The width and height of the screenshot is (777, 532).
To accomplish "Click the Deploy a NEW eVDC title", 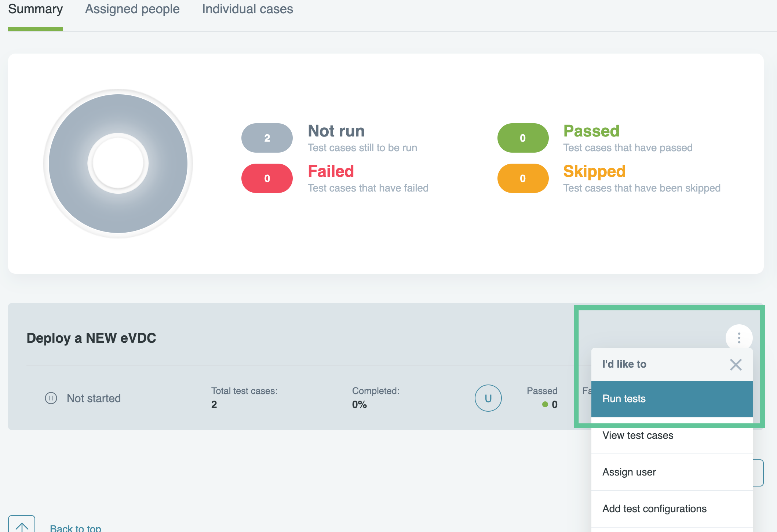I will click(x=91, y=338).
